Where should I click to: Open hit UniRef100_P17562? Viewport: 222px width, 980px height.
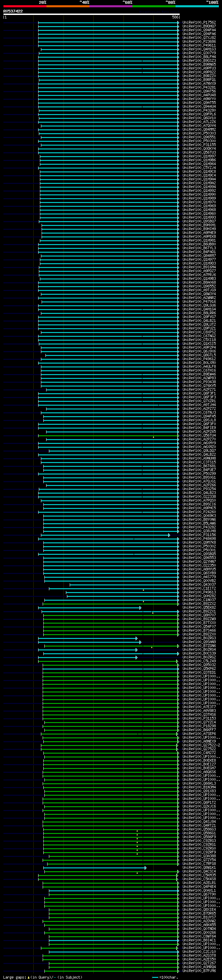[199, 23]
